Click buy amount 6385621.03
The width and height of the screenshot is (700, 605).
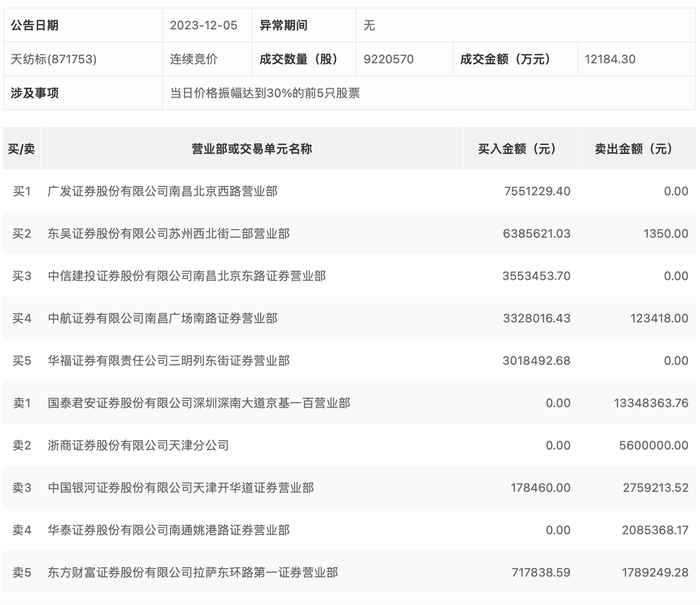(x=537, y=234)
